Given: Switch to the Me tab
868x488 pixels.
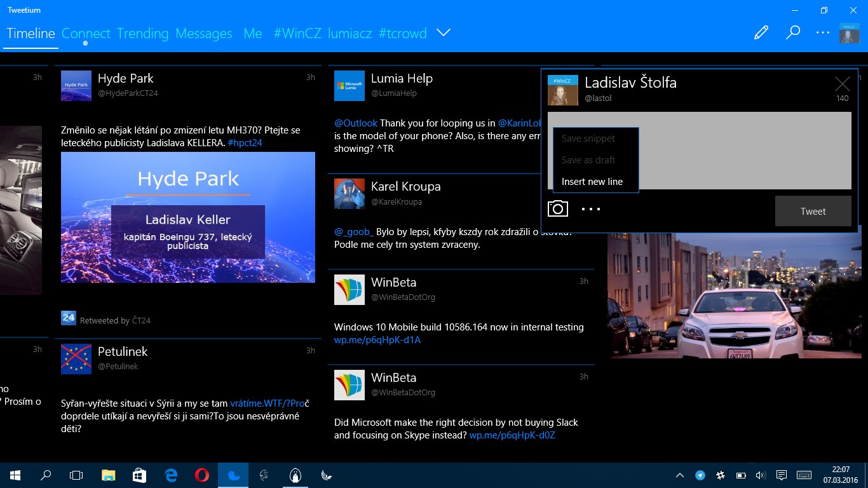Looking at the screenshot, I should [253, 34].
